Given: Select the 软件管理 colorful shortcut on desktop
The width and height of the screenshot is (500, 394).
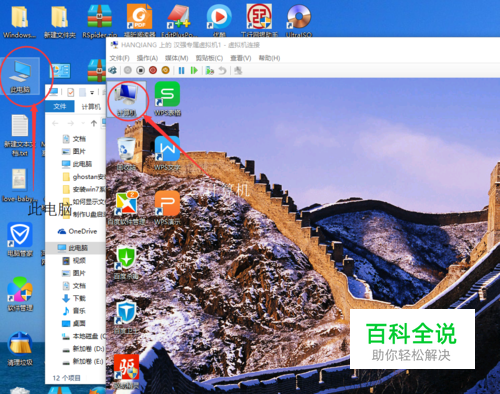Looking at the screenshot, I should point(20,294).
